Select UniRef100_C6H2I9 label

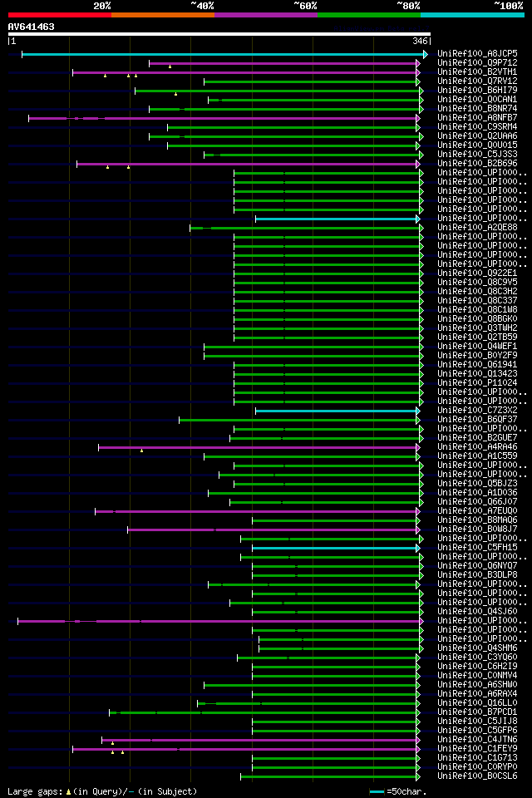click(477, 667)
